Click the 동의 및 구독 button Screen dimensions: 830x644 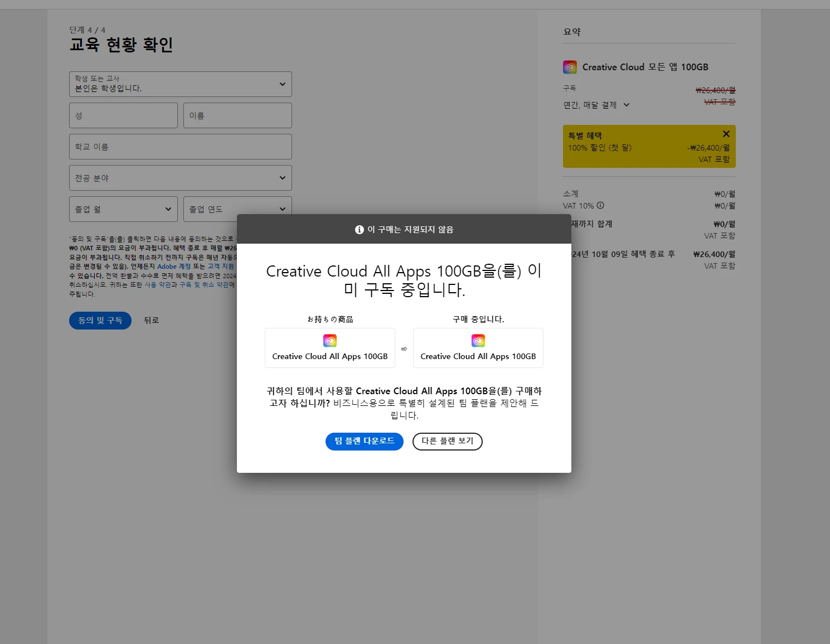pyautogui.click(x=100, y=321)
